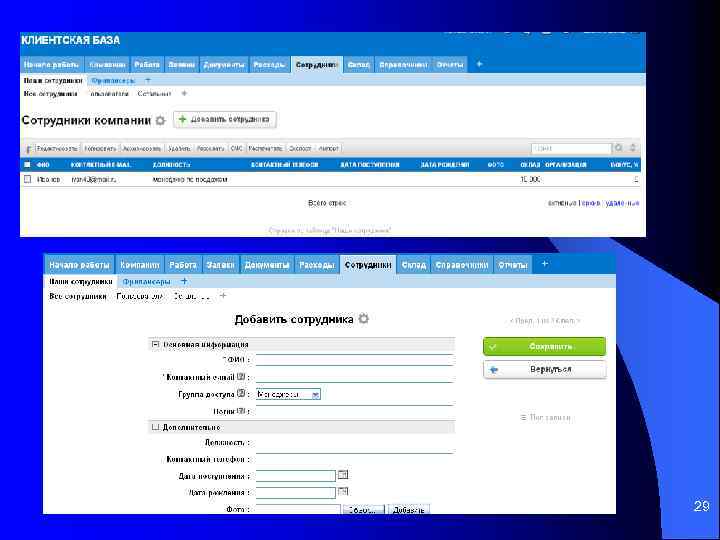Collapse the "Дополнительно" section
This screenshot has width=720, height=540.
pos(155,427)
